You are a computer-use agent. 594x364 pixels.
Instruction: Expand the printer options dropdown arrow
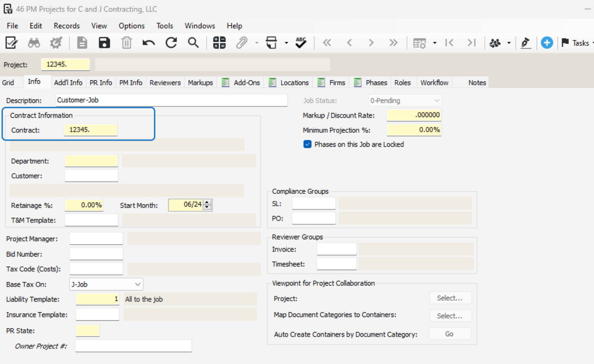tap(287, 43)
